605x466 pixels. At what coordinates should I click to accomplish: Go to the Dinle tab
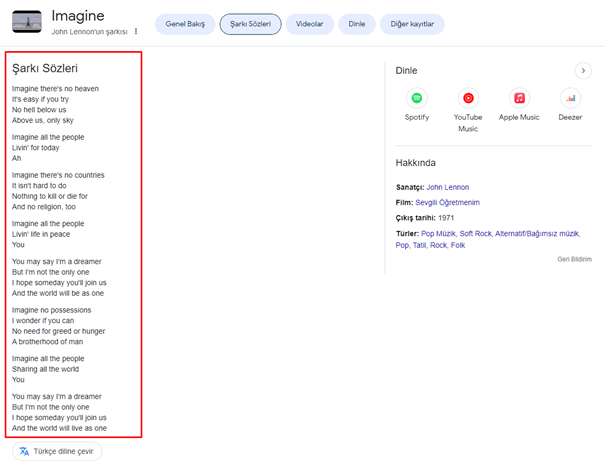357,24
